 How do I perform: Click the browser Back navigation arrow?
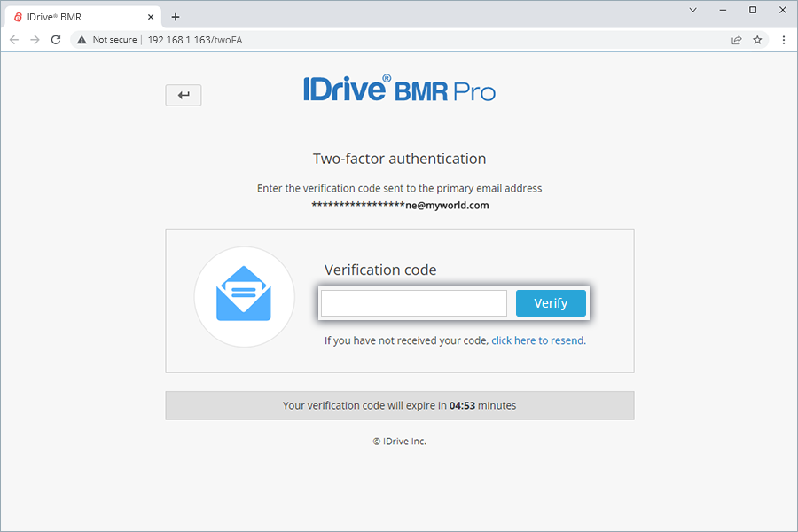pos(14,40)
